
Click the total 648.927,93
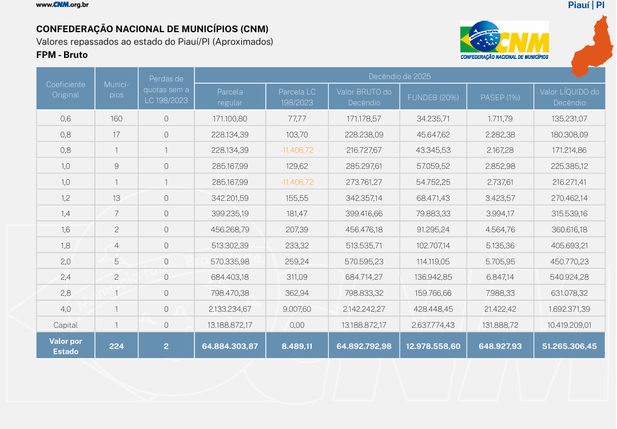click(500, 346)
